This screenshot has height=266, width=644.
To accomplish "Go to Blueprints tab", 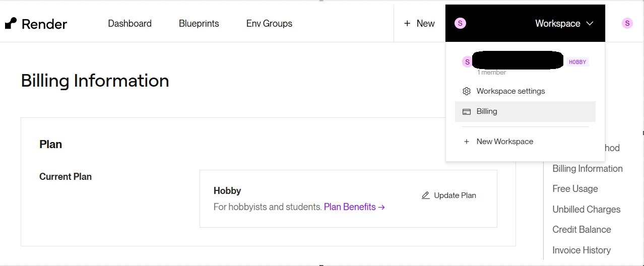I will [199, 24].
